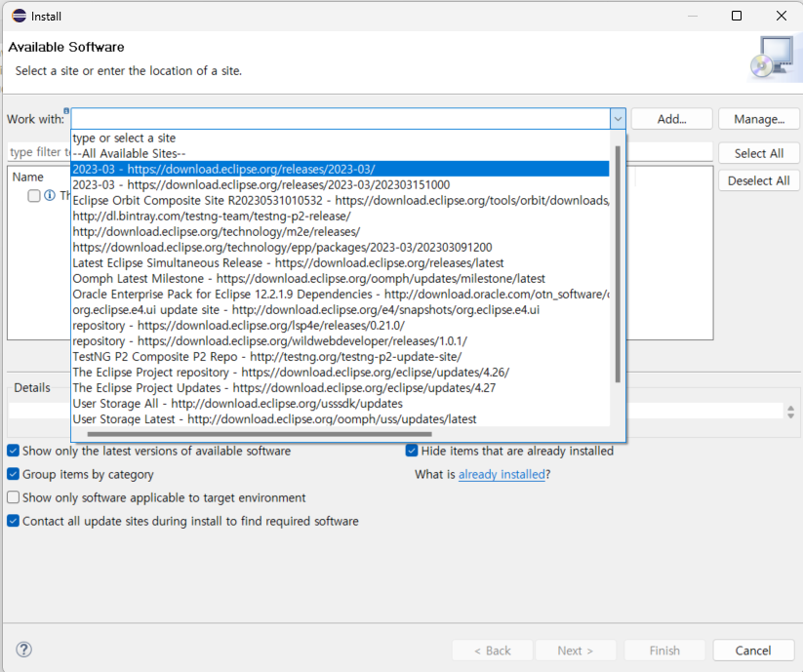Select org.eclipse.e4.ui update site
The width and height of the screenshot is (803, 672).
pyautogui.click(x=341, y=309)
